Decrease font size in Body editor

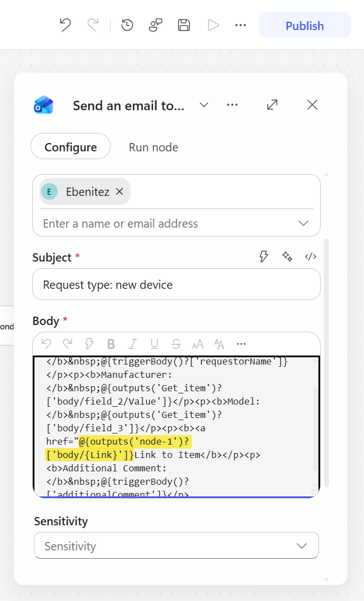[x=220, y=344]
